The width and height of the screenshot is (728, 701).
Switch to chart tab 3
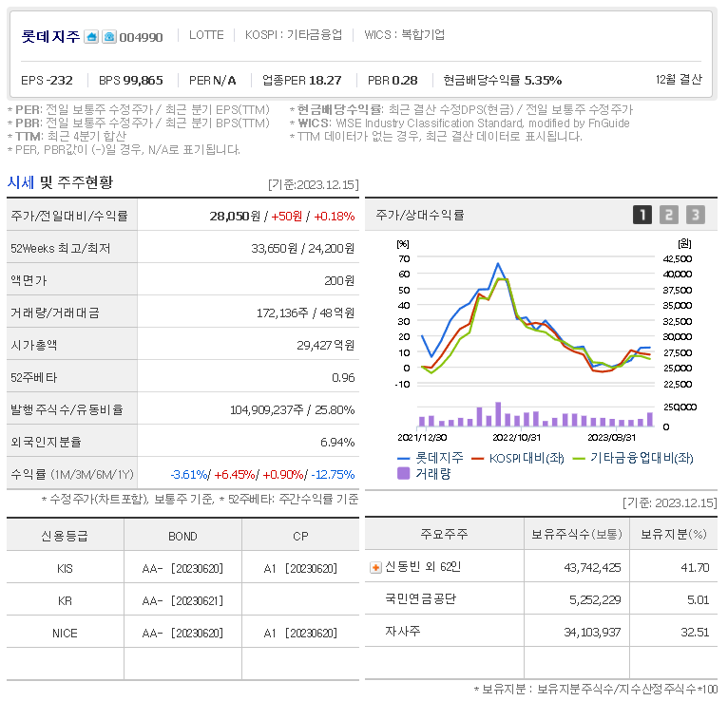point(696,215)
